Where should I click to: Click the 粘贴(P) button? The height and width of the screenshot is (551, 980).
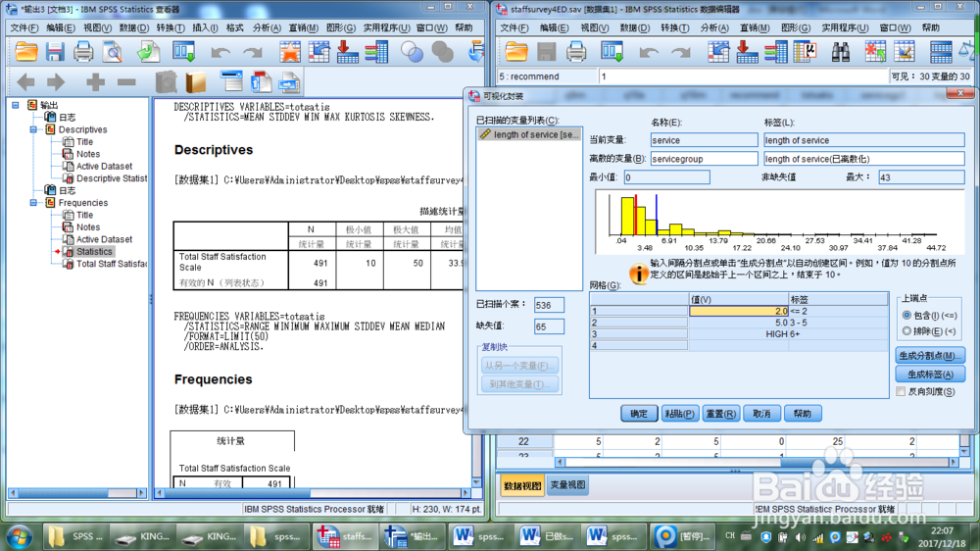[x=679, y=414]
